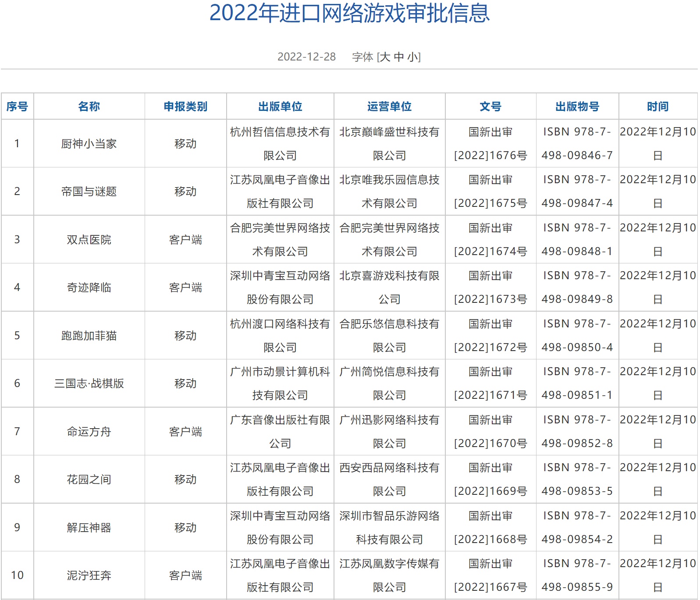Image resolution: width=700 pixels, height=600 pixels.
Task: Click ISBN 978-7-498-09849-8
Action: coord(577,288)
